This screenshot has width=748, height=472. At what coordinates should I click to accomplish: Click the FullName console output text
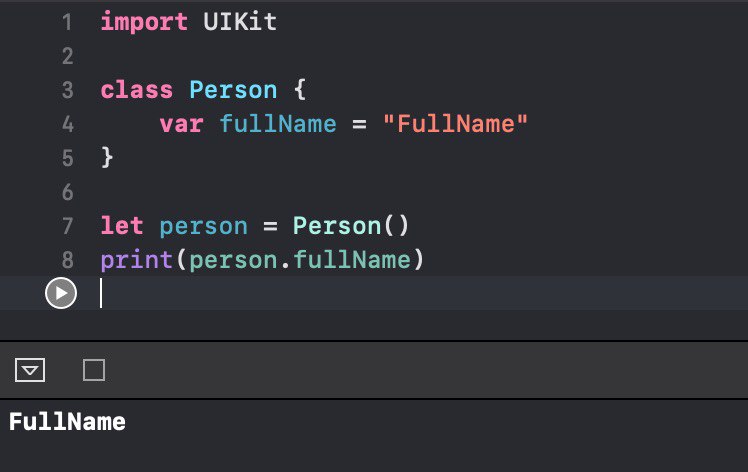tap(67, 422)
